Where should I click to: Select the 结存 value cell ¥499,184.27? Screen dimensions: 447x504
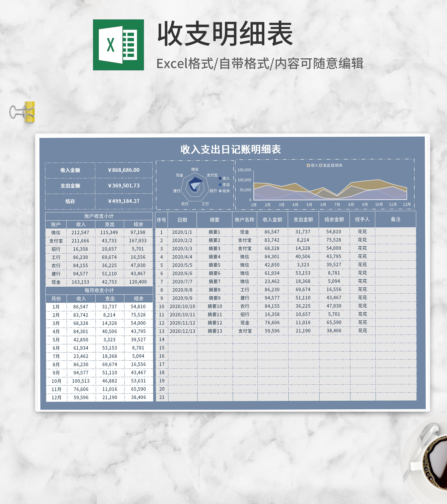[124, 201]
